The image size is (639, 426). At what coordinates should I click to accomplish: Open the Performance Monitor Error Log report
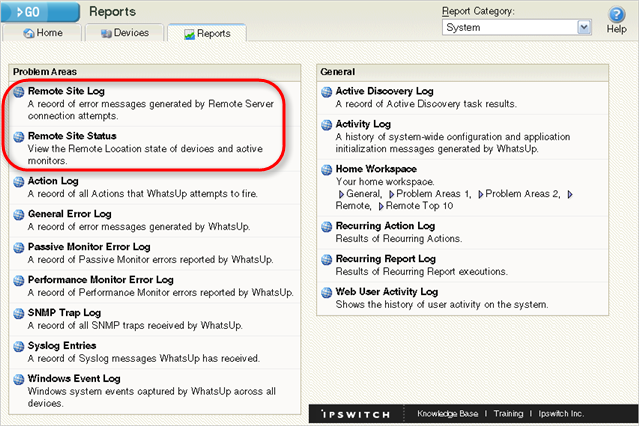click(101, 280)
